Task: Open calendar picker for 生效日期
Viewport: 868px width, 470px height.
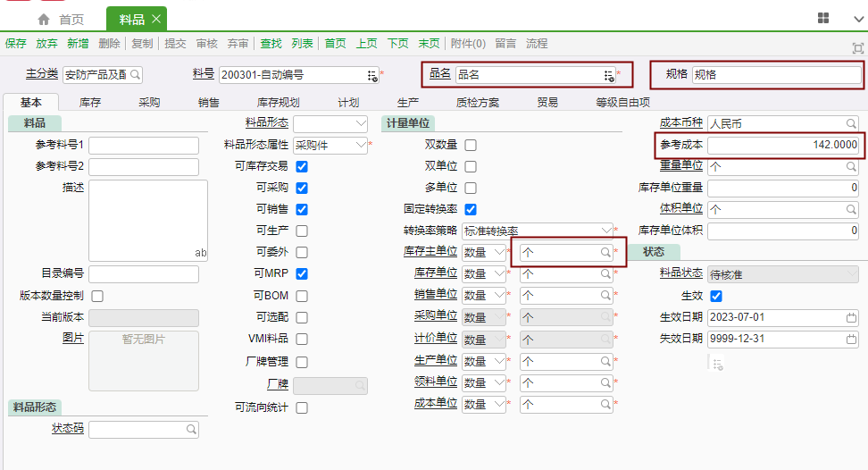Action: click(x=851, y=317)
